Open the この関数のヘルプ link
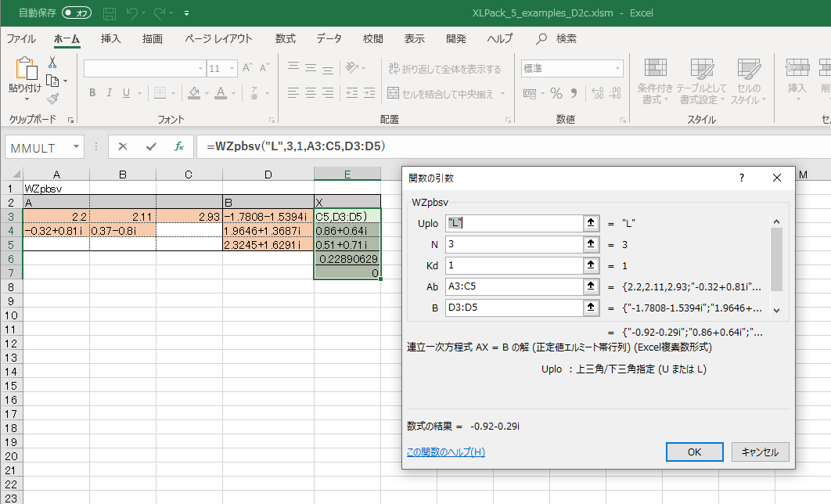Image resolution: width=831 pixels, height=504 pixels. [445, 452]
